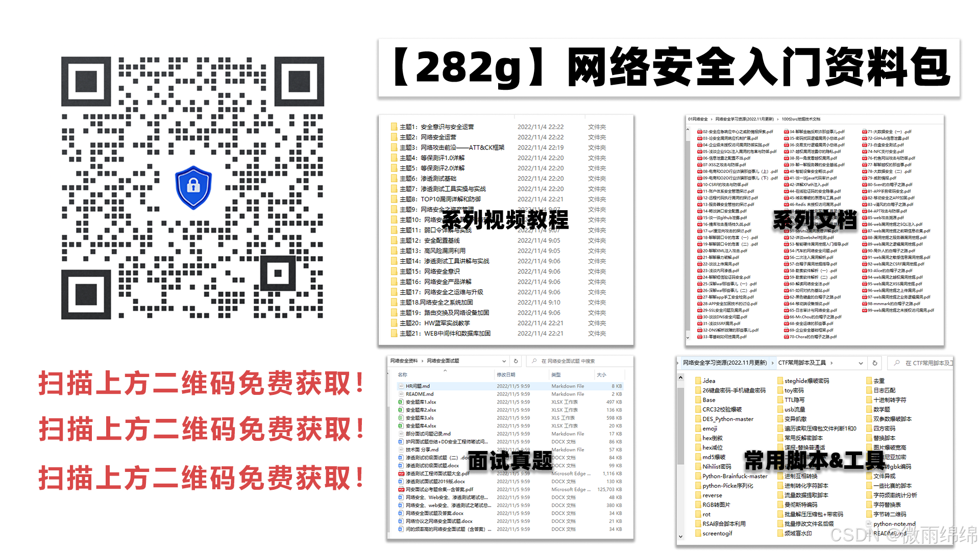Click the Markdown file icon beside HR问题.md
Image resolution: width=980 pixels, height=551 pixels.
click(x=401, y=386)
